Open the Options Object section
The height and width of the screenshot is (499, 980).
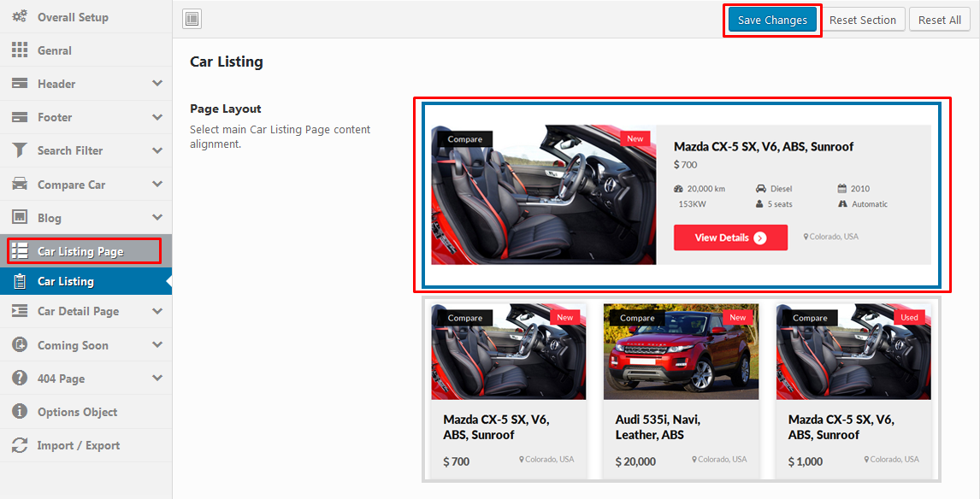click(x=86, y=412)
